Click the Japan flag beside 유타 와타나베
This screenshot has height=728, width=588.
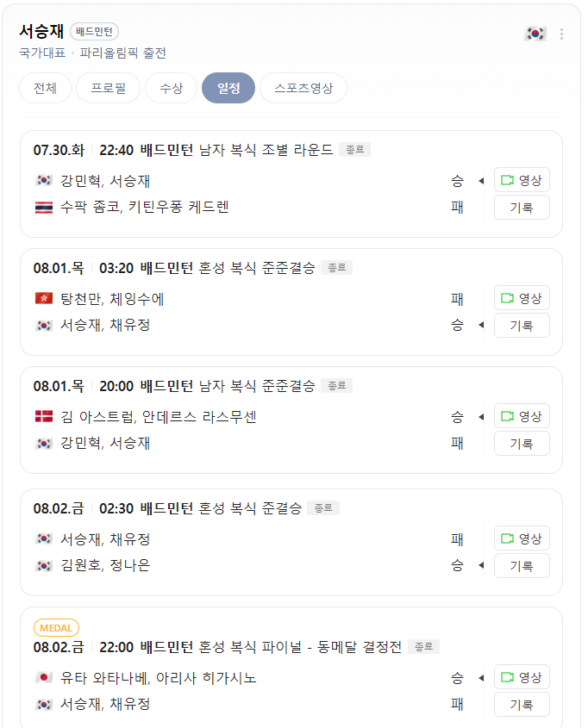click(x=43, y=676)
